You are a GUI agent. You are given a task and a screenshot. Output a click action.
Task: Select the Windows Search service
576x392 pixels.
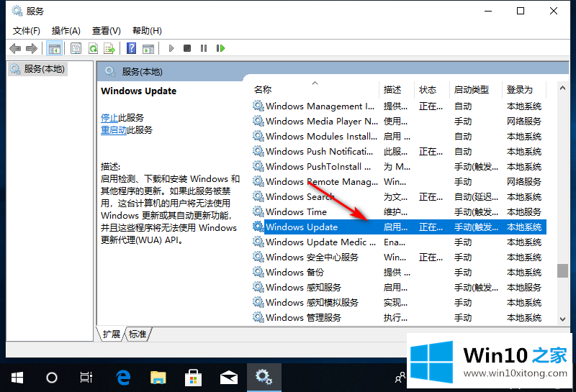point(400,197)
